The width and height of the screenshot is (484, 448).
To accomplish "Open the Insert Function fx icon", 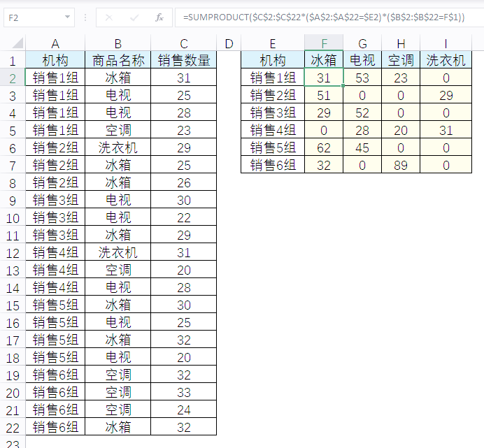I will tap(159, 17).
